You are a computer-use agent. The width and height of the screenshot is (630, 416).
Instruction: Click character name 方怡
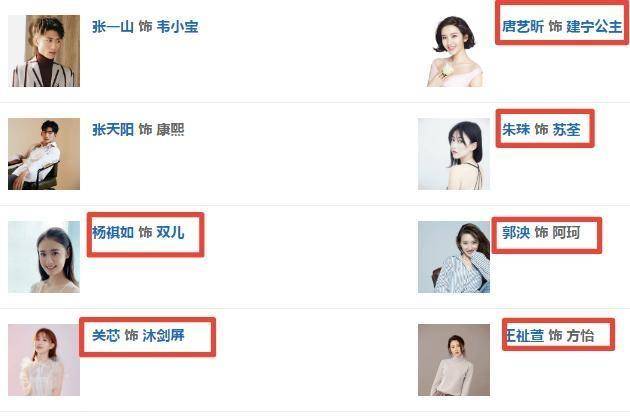[x=580, y=336]
